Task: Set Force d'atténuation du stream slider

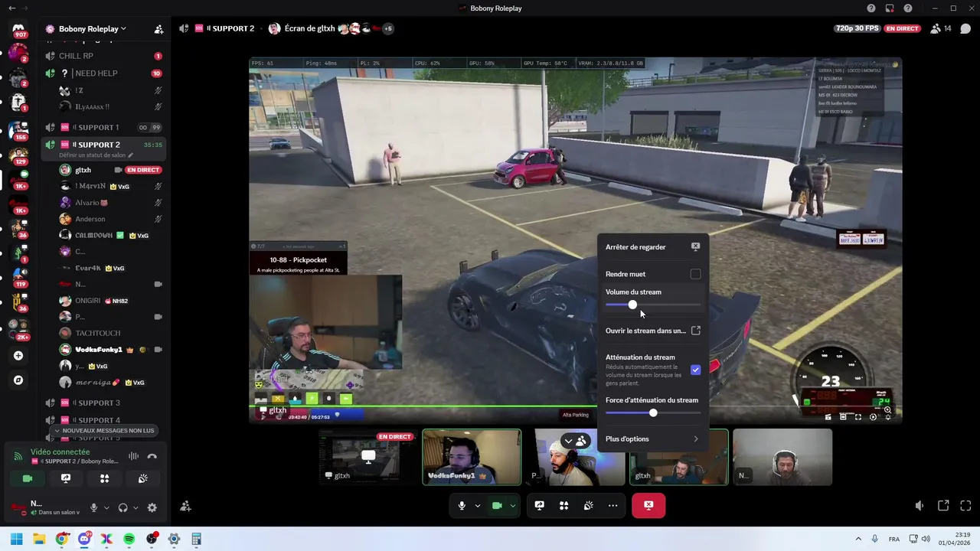Action: (x=652, y=413)
